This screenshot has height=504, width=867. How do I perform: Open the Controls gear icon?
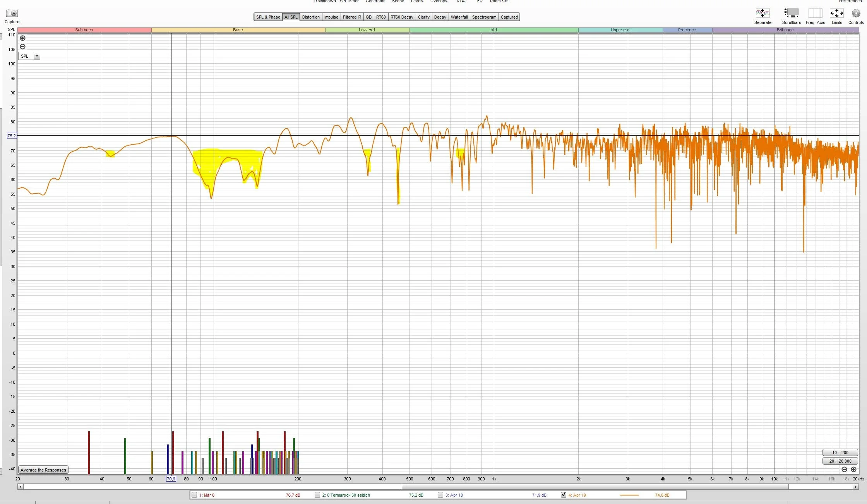pos(856,13)
